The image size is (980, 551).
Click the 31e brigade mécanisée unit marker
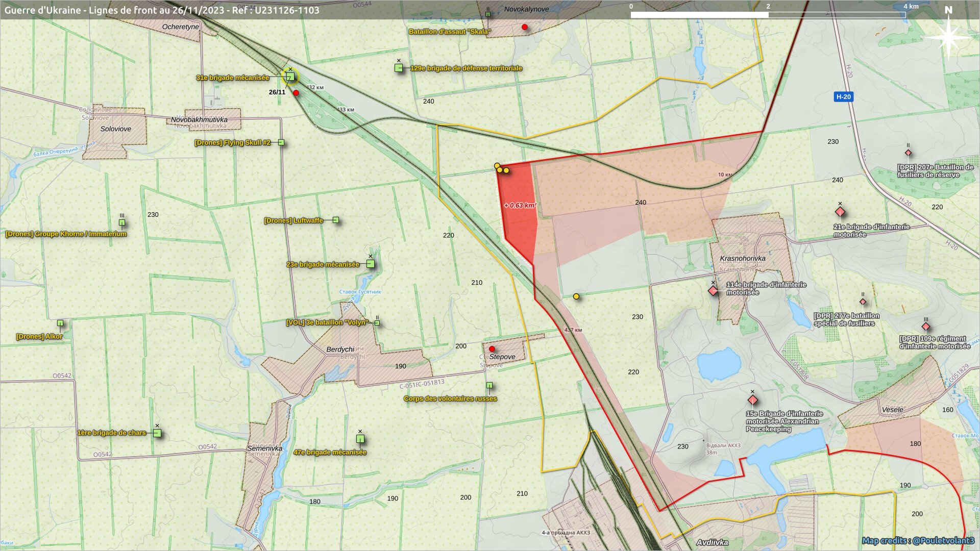pyautogui.click(x=290, y=77)
